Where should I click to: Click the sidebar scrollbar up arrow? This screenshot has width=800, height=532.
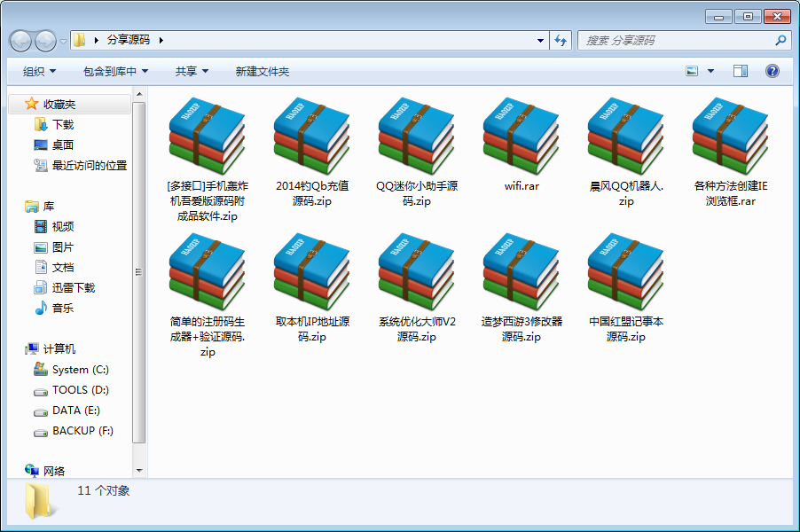pyautogui.click(x=139, y=94)
